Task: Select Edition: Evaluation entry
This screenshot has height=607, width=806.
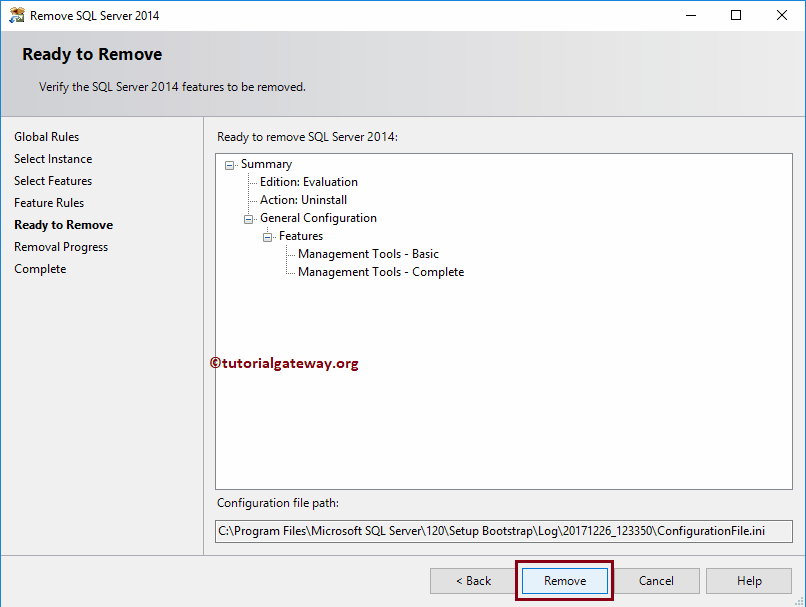Action: pyautogui.click(x=308, y=182)
